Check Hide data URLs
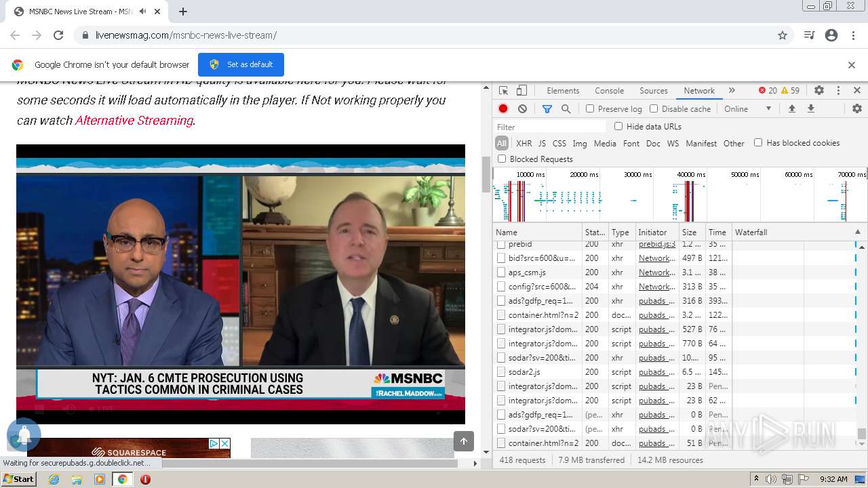 click(x=618, y=126)
